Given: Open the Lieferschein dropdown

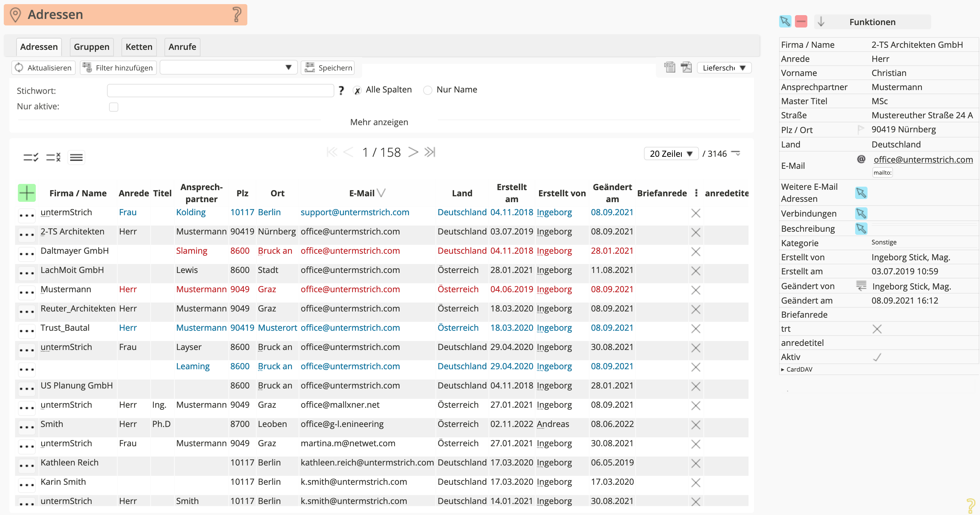Looking at the screenshot, I should tap(724, 68).
